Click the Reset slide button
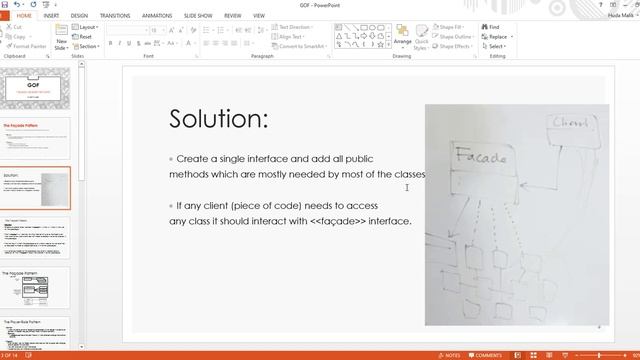 pos(82,37)
